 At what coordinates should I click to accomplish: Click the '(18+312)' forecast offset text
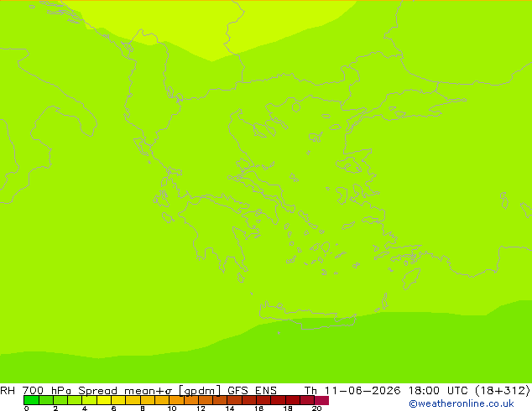502,390
